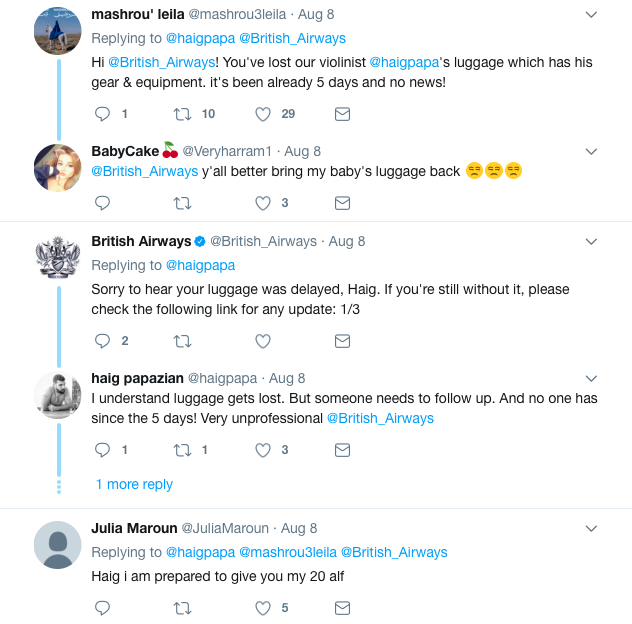Retweet haig papazian's unprofessional tweet
The image size is (632, 624).
coord(182,450)
